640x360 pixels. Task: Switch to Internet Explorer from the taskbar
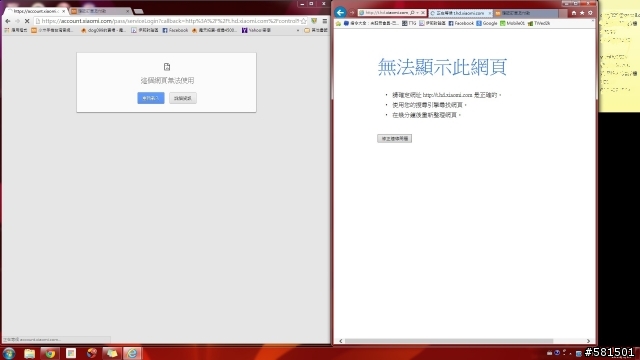tap(132, 353)
